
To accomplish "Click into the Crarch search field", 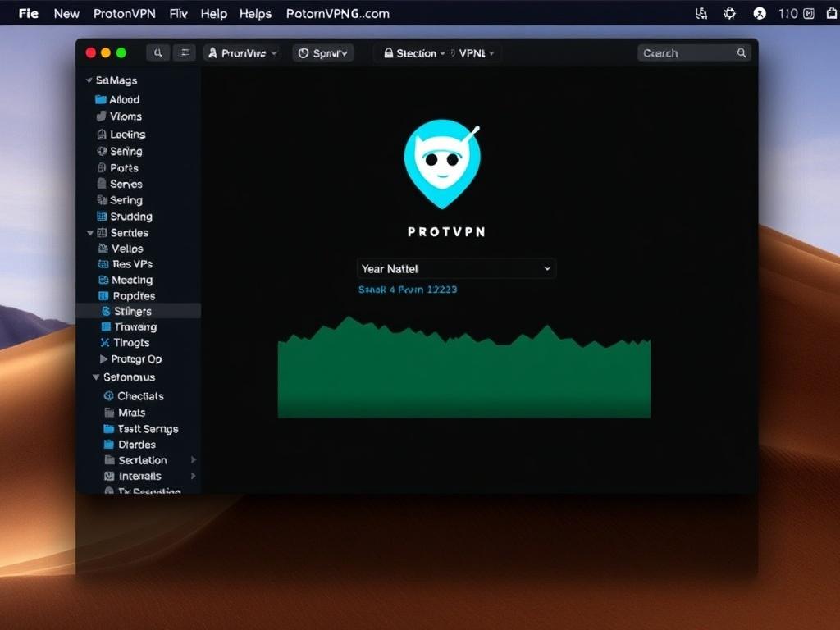I will click(694, 53).
